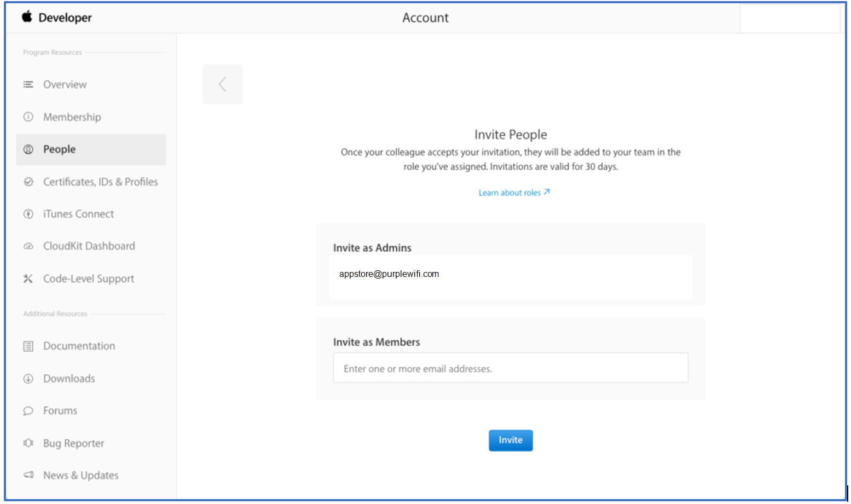Click the People icon in the sidebar
The image size is (851, 504).
click(28, 149)
